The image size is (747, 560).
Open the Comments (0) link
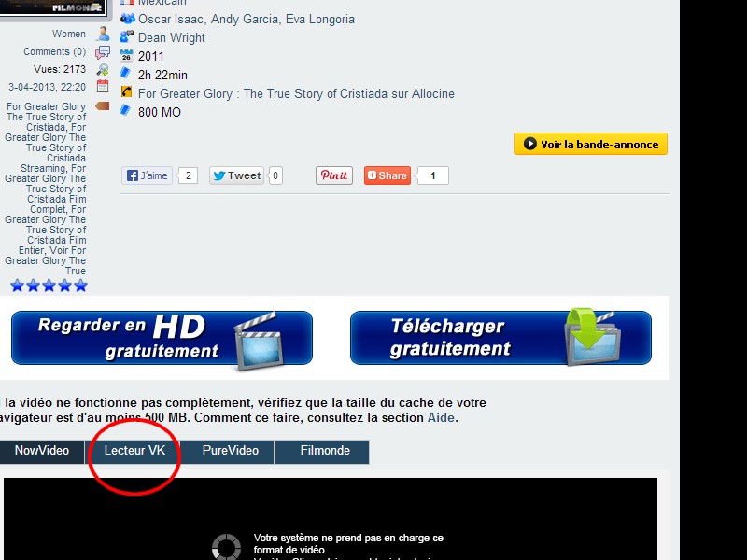[55, 51]
